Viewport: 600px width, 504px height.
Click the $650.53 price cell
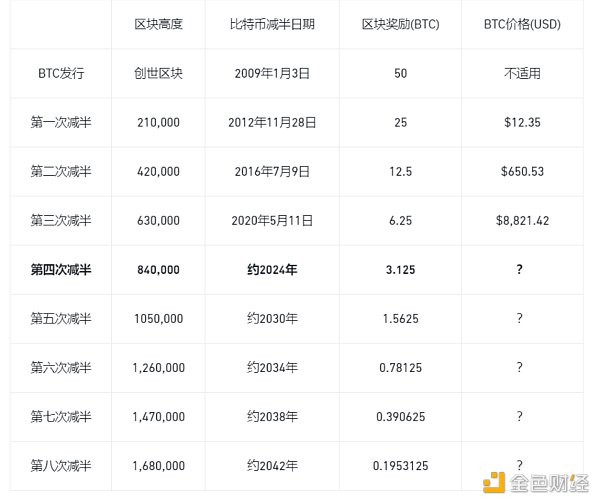519,171
